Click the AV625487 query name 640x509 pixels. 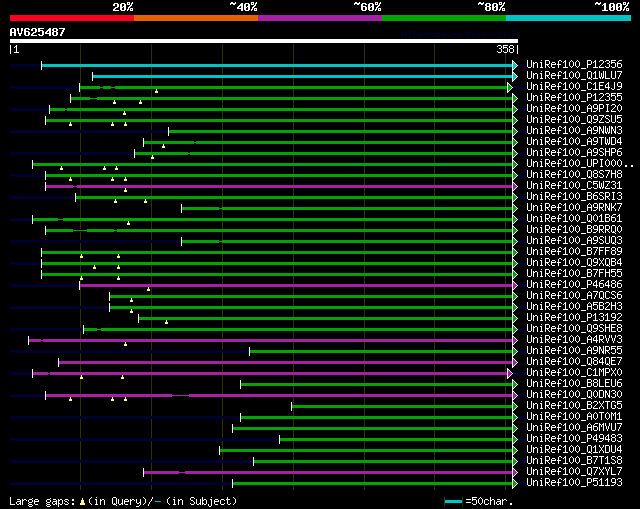pos(37,32)
